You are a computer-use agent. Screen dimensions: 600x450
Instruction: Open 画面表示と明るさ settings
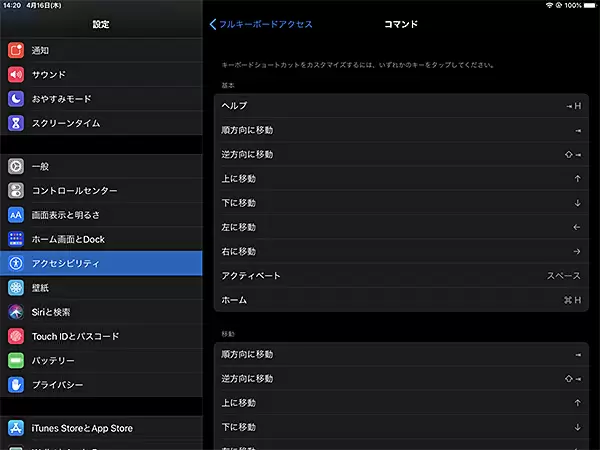point(101,215)
